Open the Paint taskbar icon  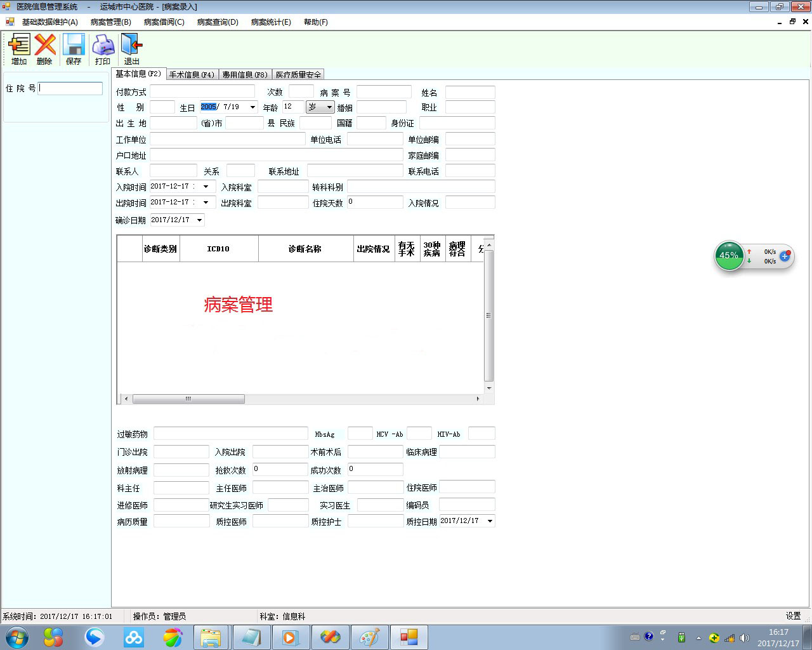[369, 637]
